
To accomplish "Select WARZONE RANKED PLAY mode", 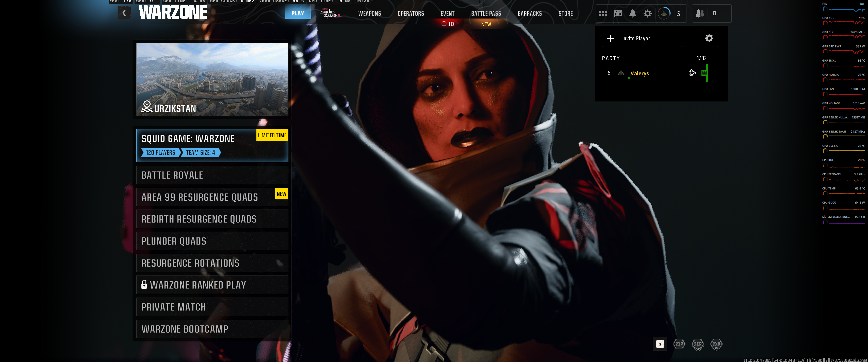I will pos(212,285).
